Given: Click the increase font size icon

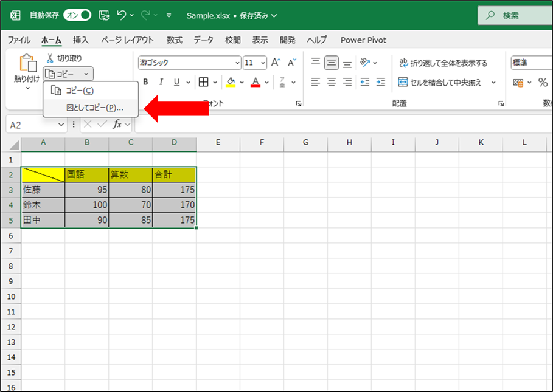Looking at the screenshot, I should pos(276,63).
